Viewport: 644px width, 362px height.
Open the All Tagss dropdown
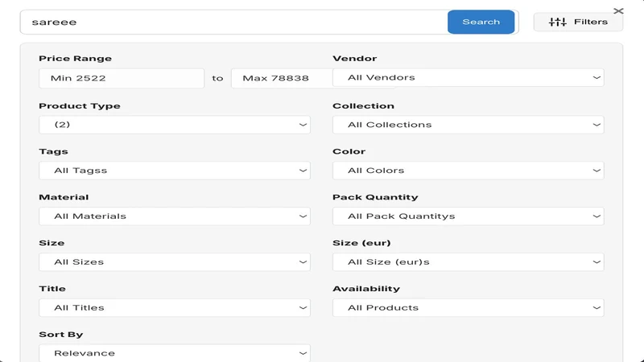(175, 171)
